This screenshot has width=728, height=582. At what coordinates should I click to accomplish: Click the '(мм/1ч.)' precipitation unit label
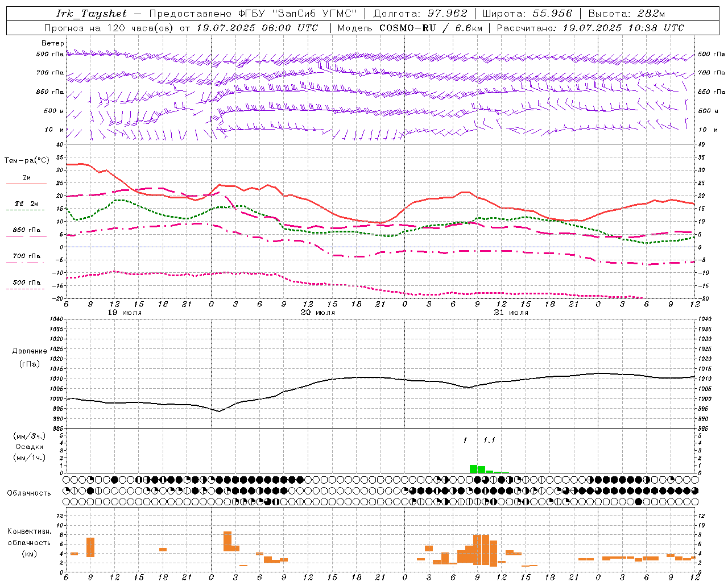(30, 458)
